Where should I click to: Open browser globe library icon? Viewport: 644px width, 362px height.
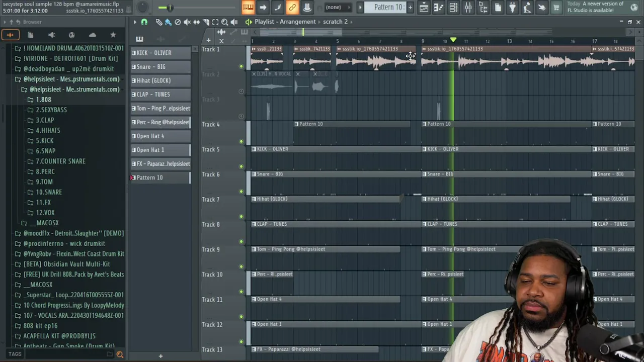coord(71,35)
